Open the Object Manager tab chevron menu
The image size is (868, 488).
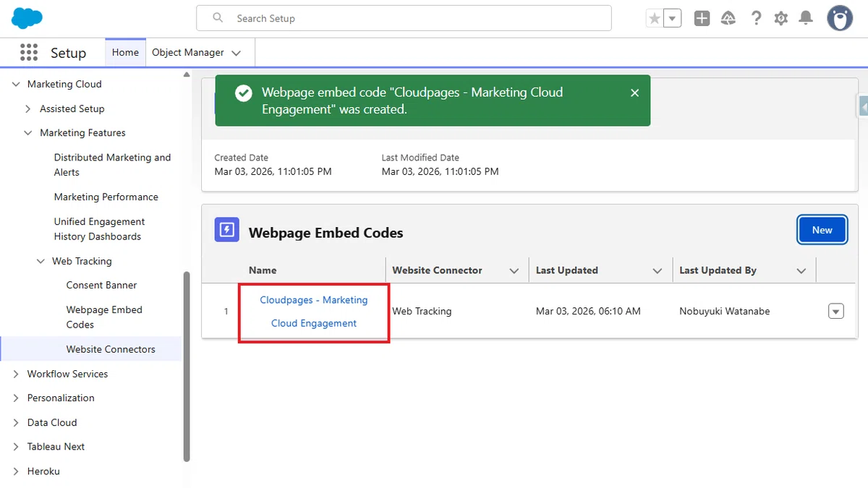pos(237,53)
